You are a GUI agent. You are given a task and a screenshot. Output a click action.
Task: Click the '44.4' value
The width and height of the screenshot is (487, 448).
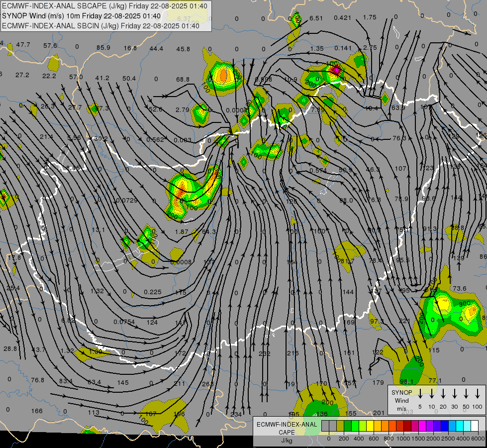[x=156, y=48]
